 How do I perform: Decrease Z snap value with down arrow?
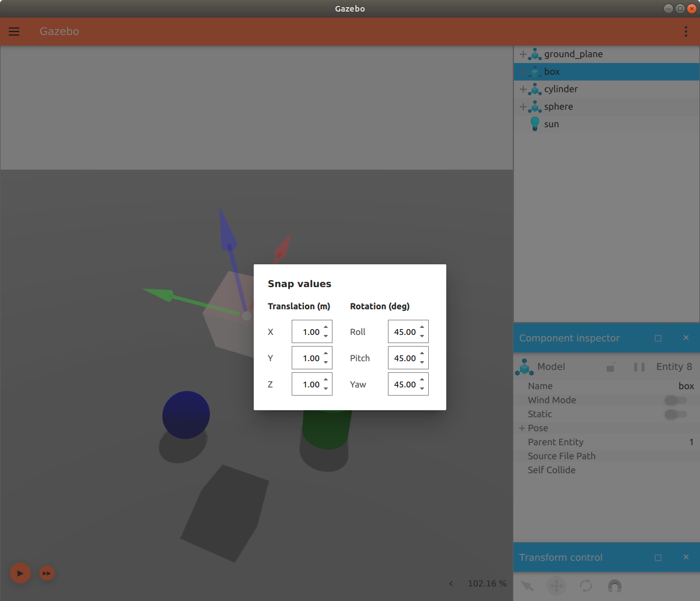point(326,389)
